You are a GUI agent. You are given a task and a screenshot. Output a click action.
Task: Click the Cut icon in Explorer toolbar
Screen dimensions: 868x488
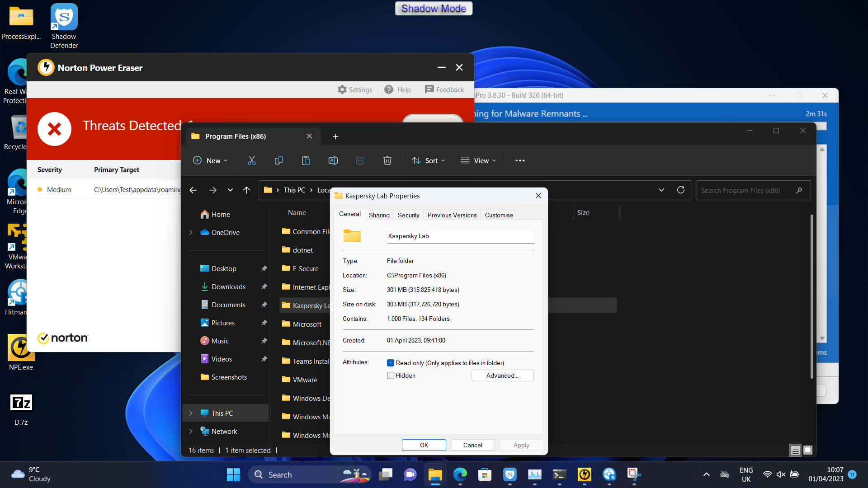pyautogui.click(x=252, y=160)
